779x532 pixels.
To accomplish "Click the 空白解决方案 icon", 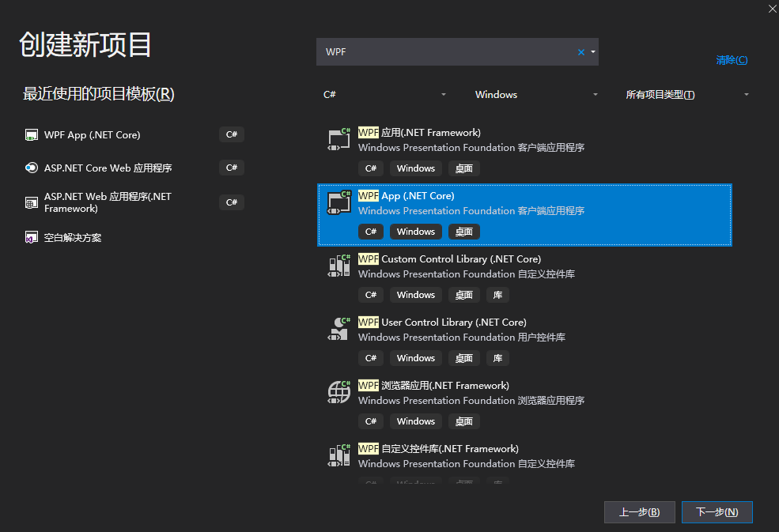I will tap(32, 237).
